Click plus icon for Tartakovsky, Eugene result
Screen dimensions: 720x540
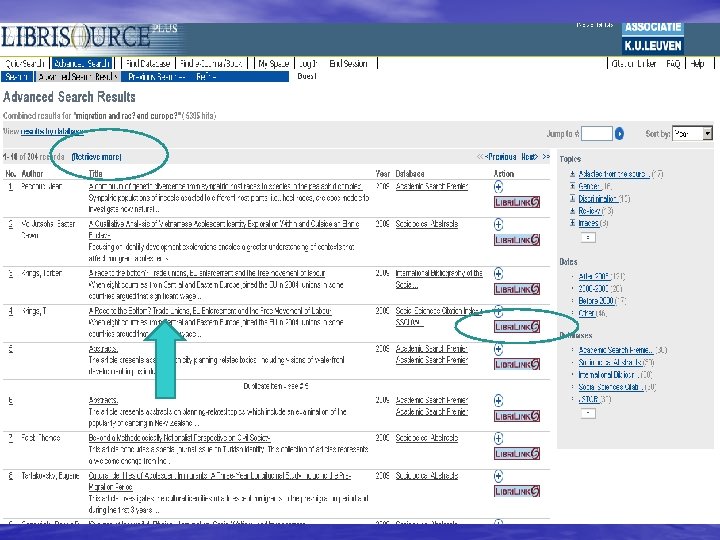[x=498, y=476]
